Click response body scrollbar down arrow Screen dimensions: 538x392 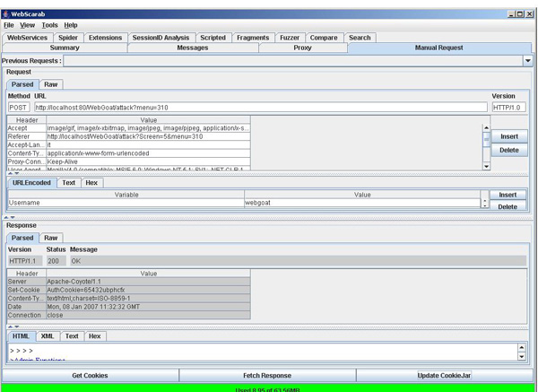522,357
